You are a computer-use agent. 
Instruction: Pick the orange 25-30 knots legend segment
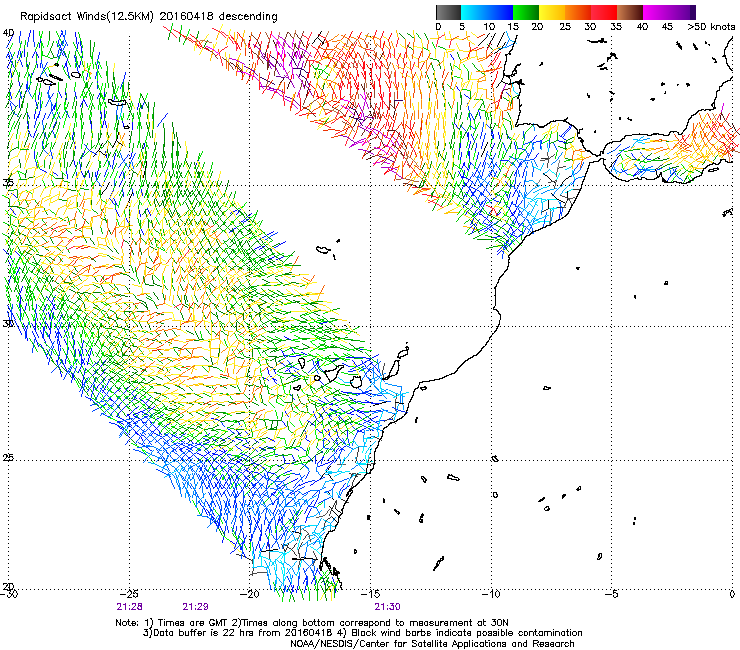578,12
